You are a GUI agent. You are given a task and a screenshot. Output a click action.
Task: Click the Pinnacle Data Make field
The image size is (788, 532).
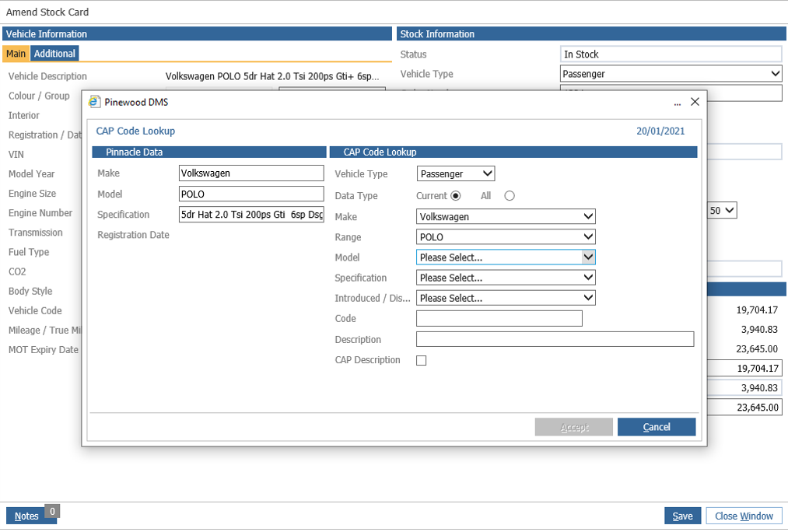251,173
